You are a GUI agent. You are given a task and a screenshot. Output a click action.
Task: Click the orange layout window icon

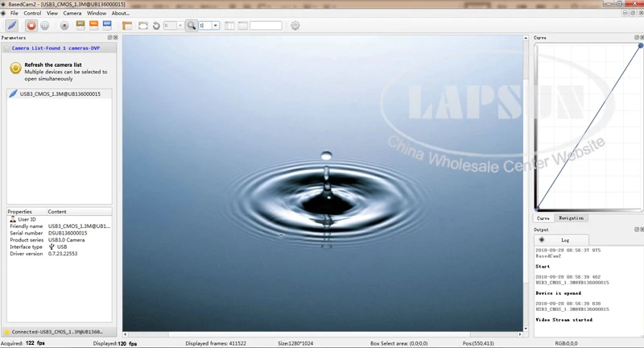(127, 26)
